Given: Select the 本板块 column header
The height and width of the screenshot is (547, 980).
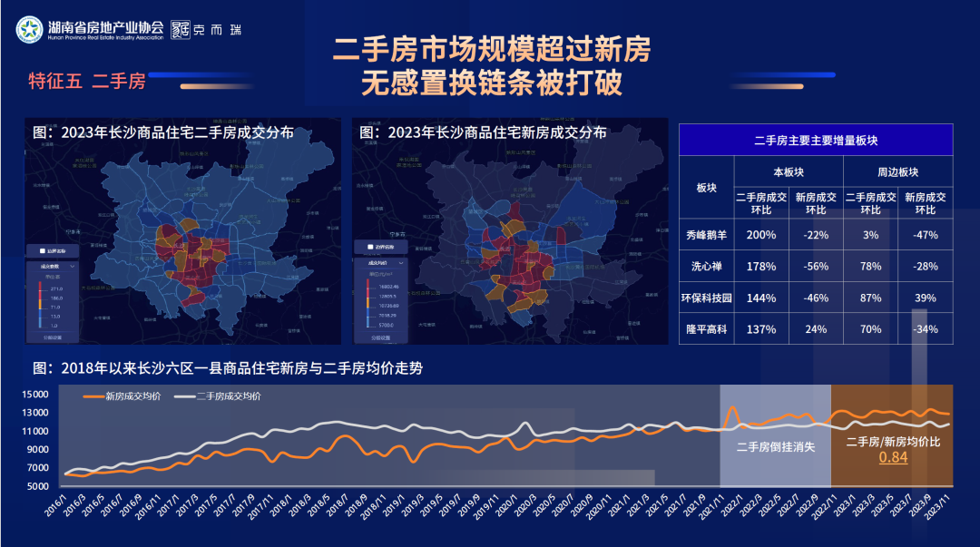Looking at the screenshot, I should (788, 171).
